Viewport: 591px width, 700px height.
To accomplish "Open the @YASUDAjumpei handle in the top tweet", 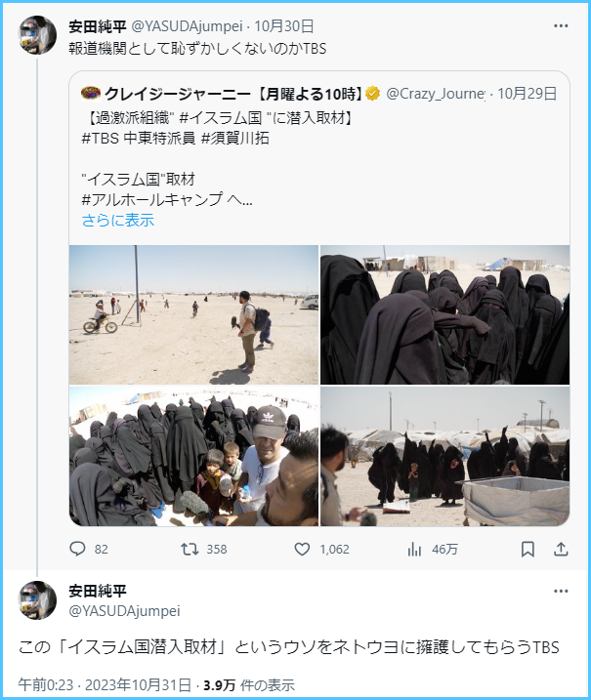I will [187, 26].
